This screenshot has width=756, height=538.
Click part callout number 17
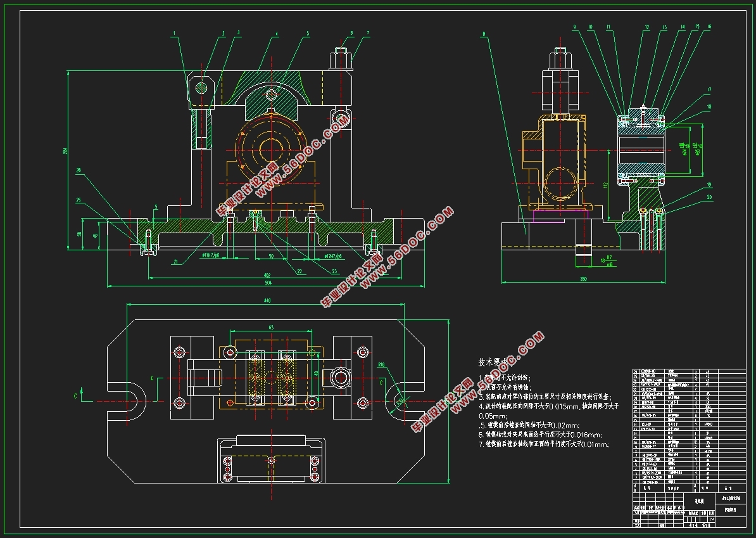click(709, 90)
